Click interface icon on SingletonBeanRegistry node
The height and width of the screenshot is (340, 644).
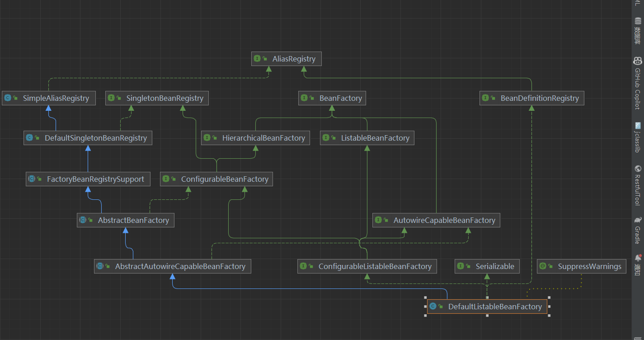pyautogui.click(x=111, y=98)
